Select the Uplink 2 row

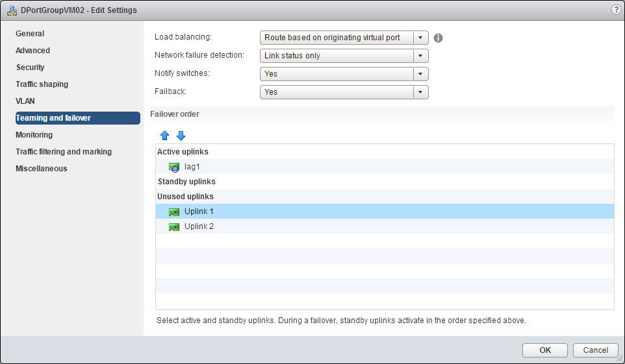[199, 226]
